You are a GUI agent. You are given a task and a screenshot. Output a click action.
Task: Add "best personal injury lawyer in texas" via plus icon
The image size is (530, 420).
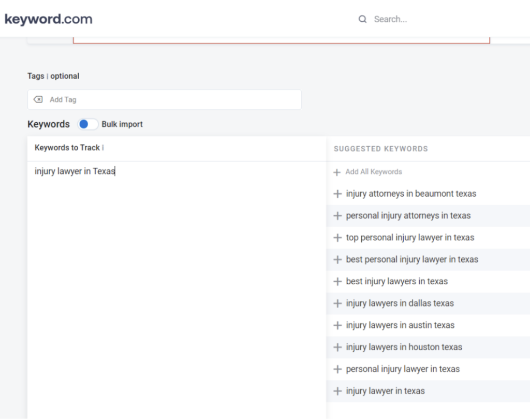click(x=336, y=259)
